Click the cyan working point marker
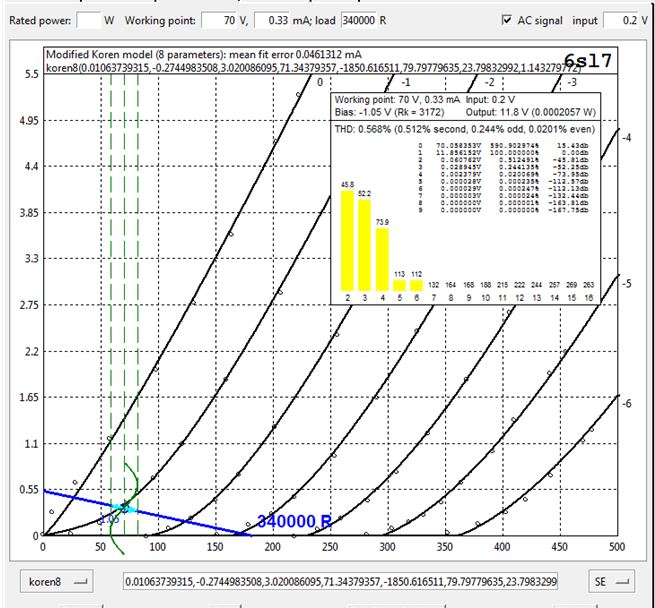 coord(125,508)
